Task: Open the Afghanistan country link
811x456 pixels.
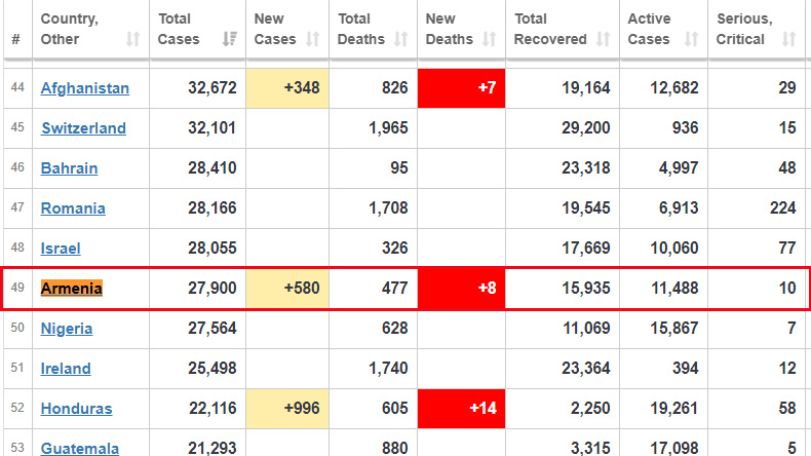Action: pos(85,88)
